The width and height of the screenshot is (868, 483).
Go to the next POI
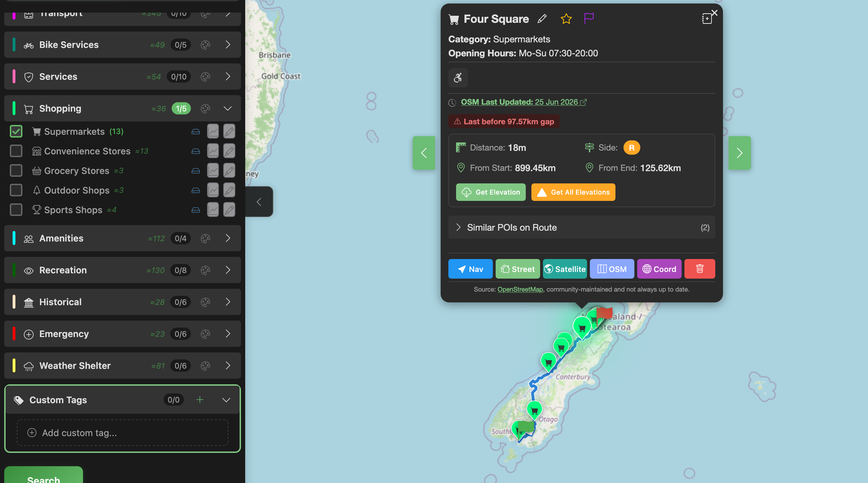[740, 153]
